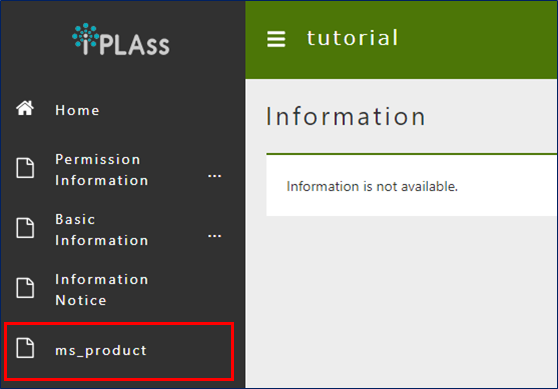Click the Home house icon
Viewport: 558px width, 389px height.
click(25, 108)
